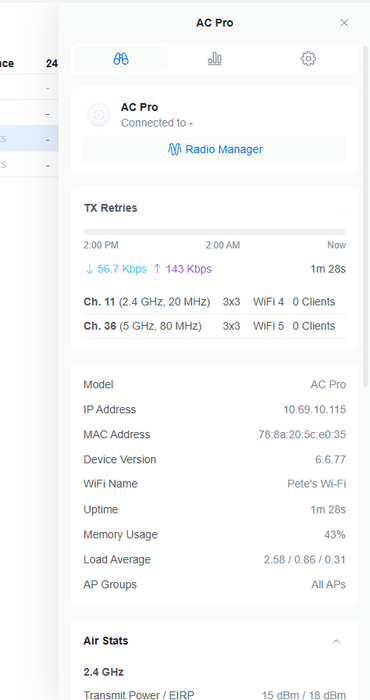The image size is (370, 700).
Task: Click WiFi name Pete's Wi-Fi
Action: click(316, 484)
